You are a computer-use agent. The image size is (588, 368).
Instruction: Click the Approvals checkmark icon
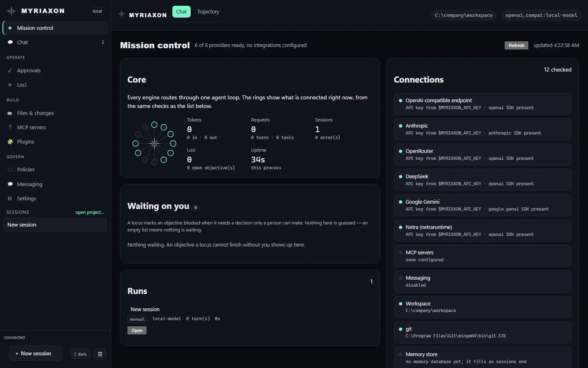point(10,70)
